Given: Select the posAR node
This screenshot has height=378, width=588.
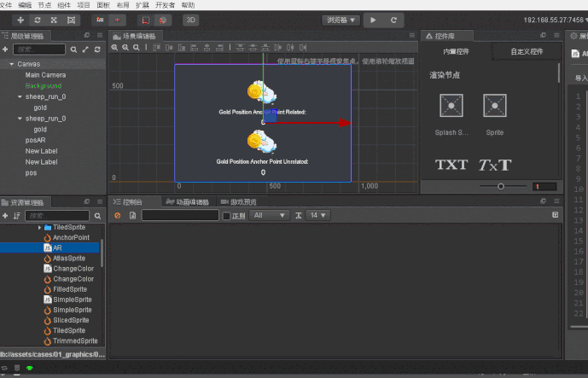Looking at the screenshot, I should pos(35,140).
